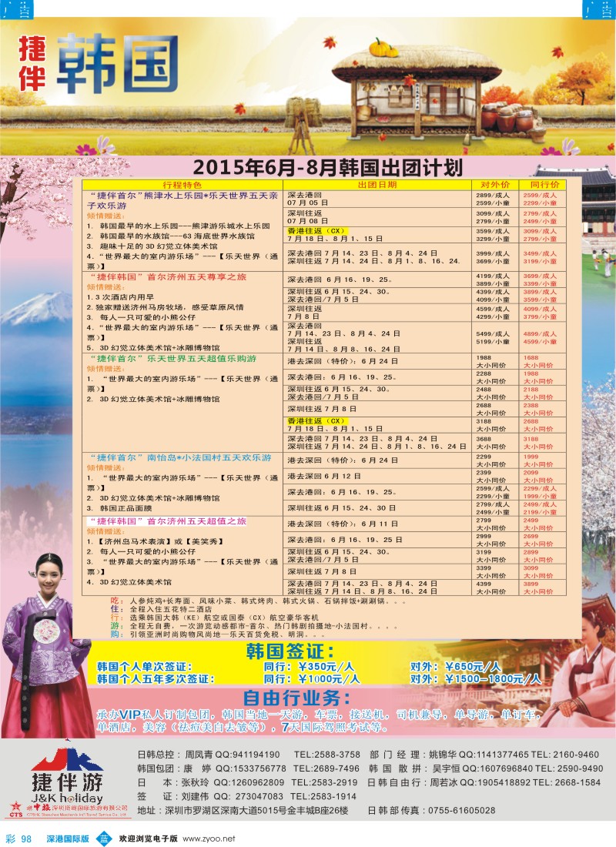Click the '5499/成人' price
Viewport: 616px width, 847px height.
pyautogui.click(x=493, y=334)
